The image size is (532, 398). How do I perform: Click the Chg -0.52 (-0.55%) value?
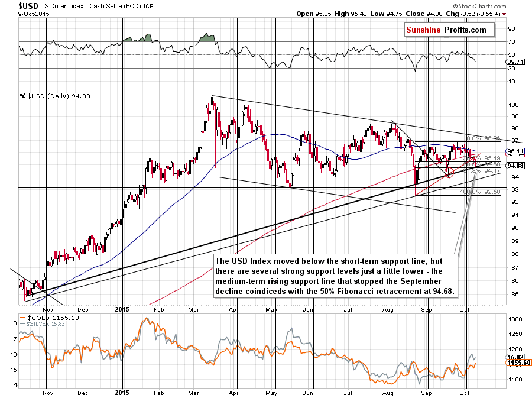[473, 14]
